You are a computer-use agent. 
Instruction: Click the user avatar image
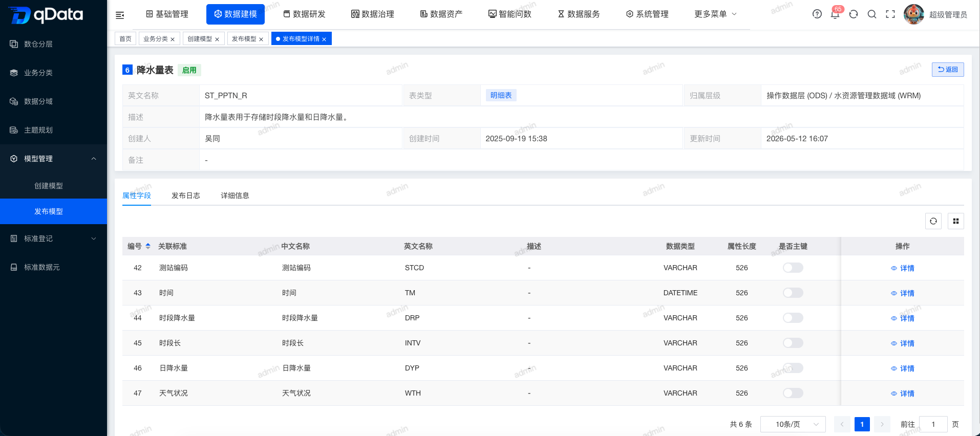(x=914, y=14)
